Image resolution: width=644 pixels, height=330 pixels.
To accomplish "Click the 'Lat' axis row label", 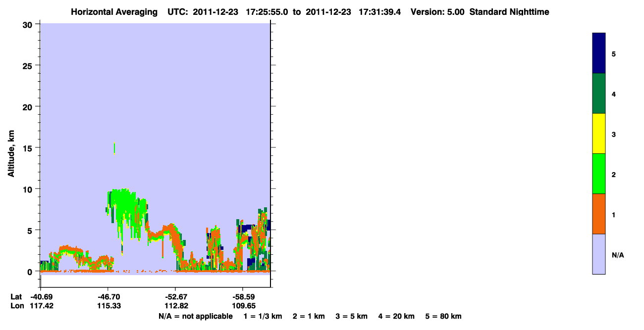I will tap(16, 297).
